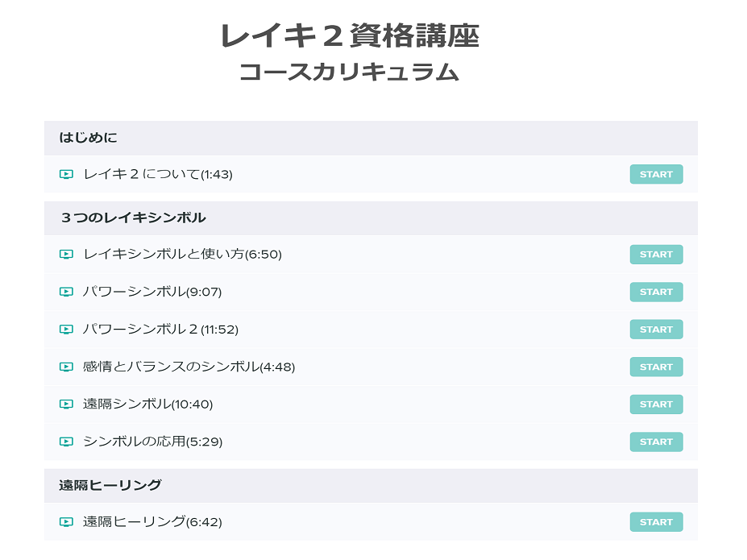Open the レイキシンボルと使い方(6:50) title link
The height and width of the screenshot is (560, 747).
click(182, 255)
